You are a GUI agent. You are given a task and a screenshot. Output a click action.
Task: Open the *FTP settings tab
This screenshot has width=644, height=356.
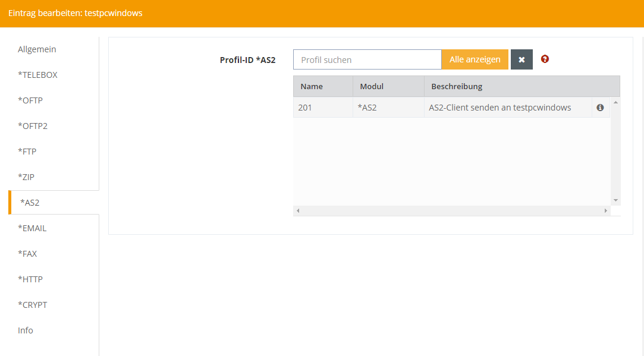click(27, 152)
